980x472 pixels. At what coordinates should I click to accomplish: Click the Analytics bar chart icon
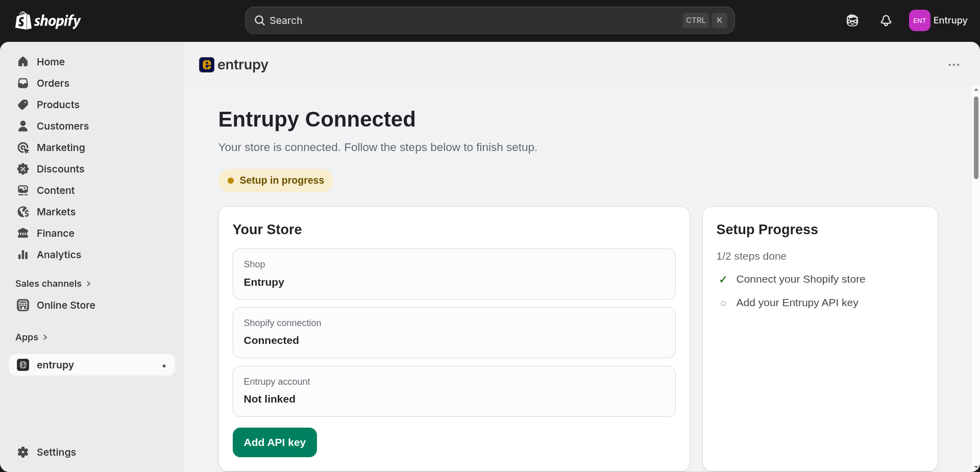(23, 255)
